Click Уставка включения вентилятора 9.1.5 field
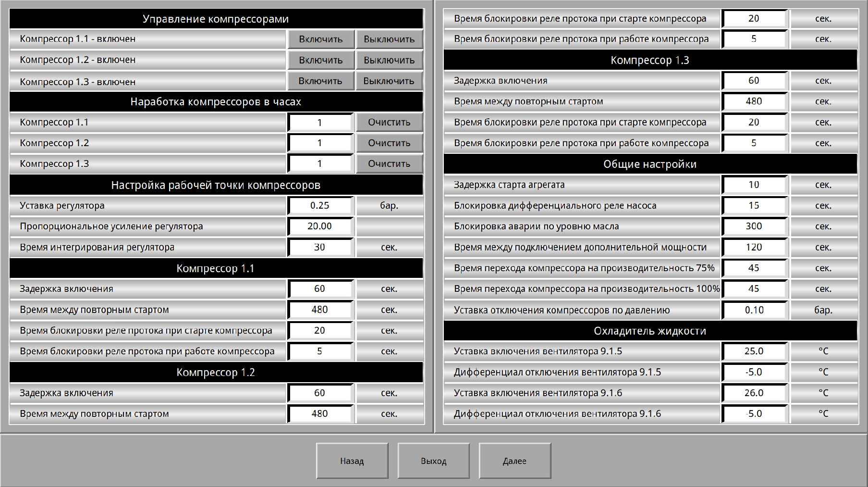 point(754,351)
